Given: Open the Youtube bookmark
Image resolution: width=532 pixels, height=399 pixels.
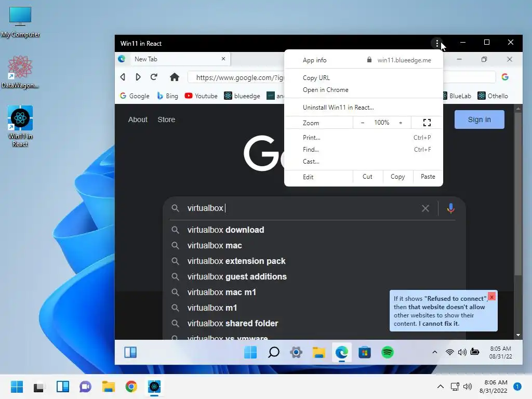Looking at the screenshot, I should click(x=201, y=96).
